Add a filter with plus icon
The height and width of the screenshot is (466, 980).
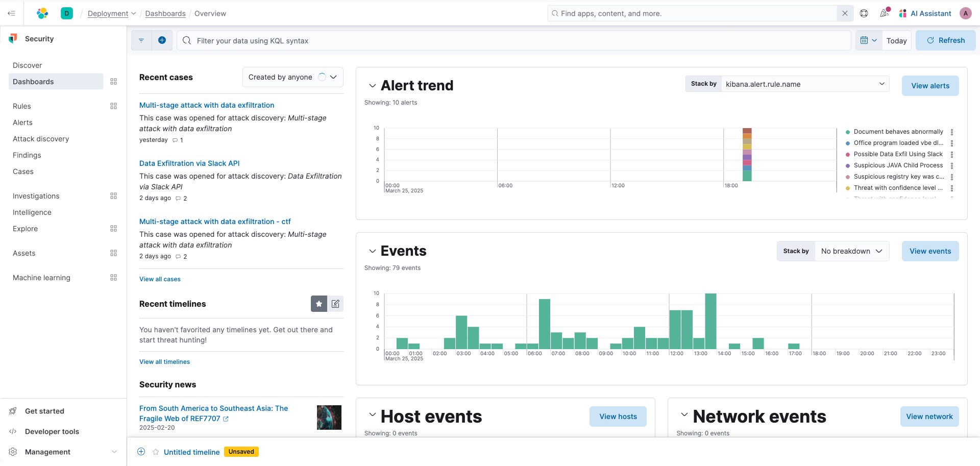(x=162, y=40)
